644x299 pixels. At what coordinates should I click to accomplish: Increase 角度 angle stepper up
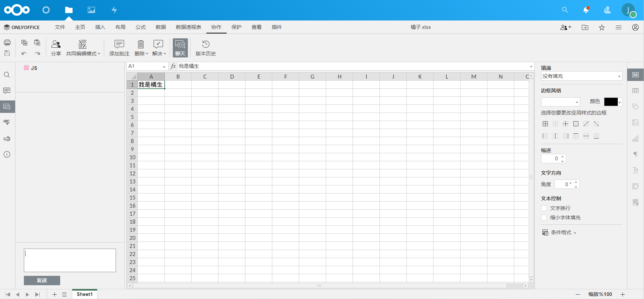576,182
